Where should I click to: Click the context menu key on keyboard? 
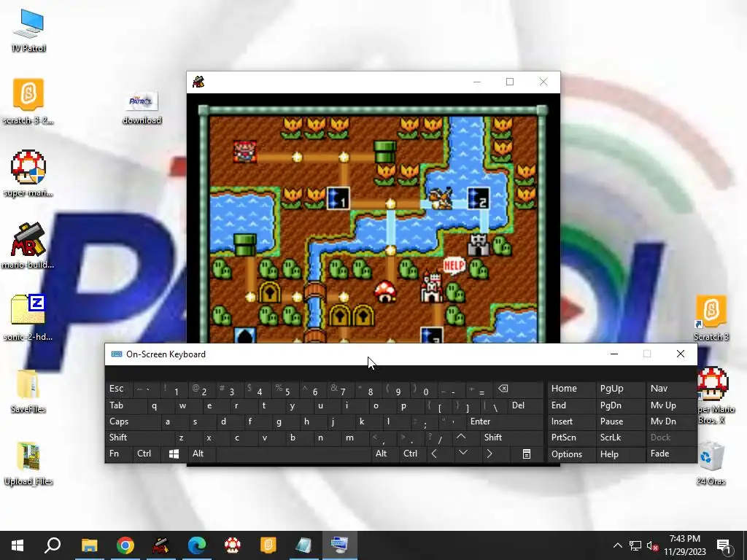tap(527, 454)
